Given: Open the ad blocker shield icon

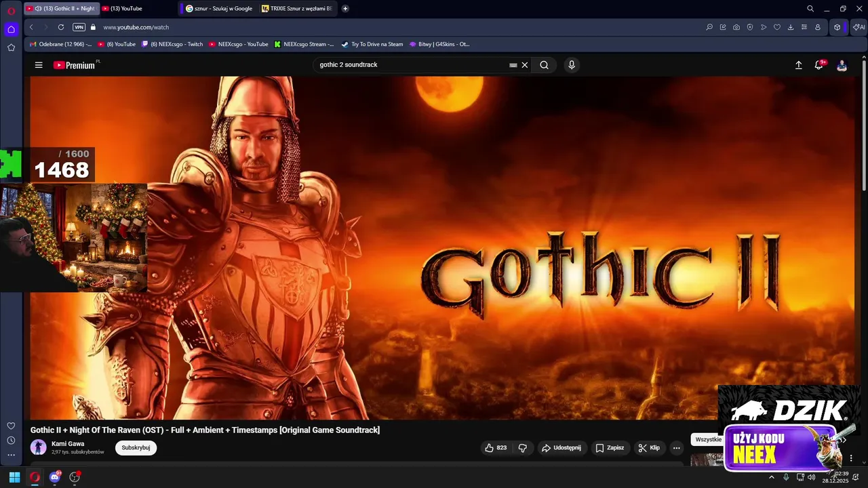Looking at the screenshot, I should click(x=750, y=27).
